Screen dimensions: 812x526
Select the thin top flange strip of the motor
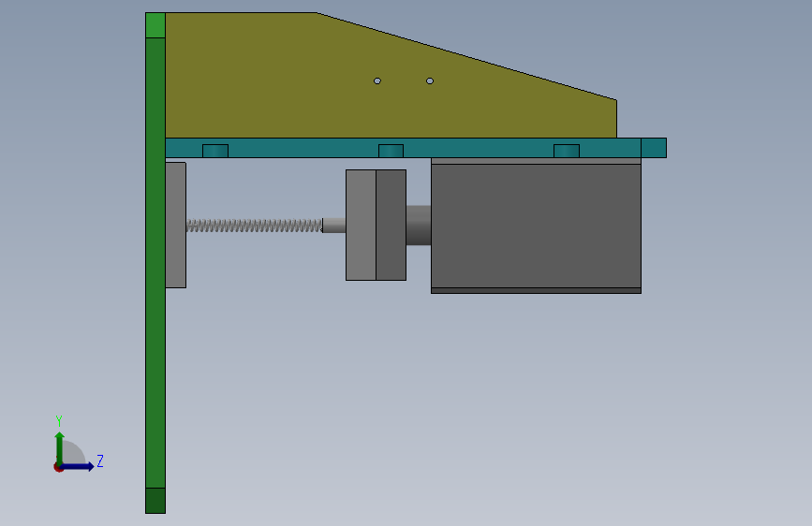click(x=536, y=161)
